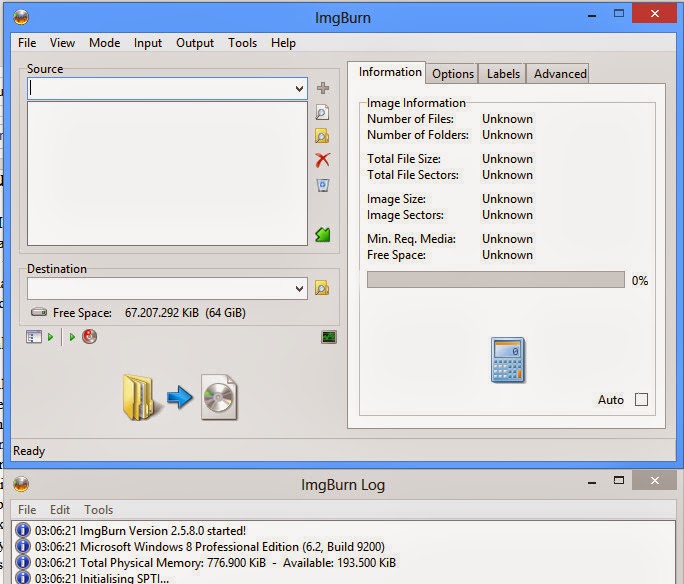Open the View menu

(62, 43)
